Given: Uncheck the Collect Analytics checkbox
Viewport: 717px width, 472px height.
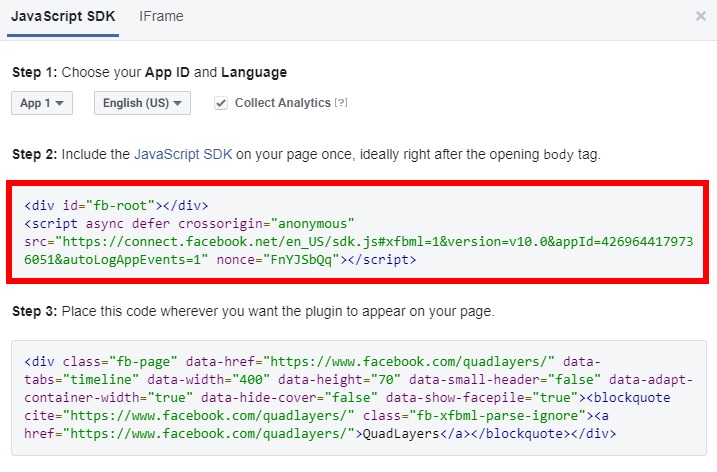Looking at the screenshot, I should pyautogui.click(x=221, y=103).
